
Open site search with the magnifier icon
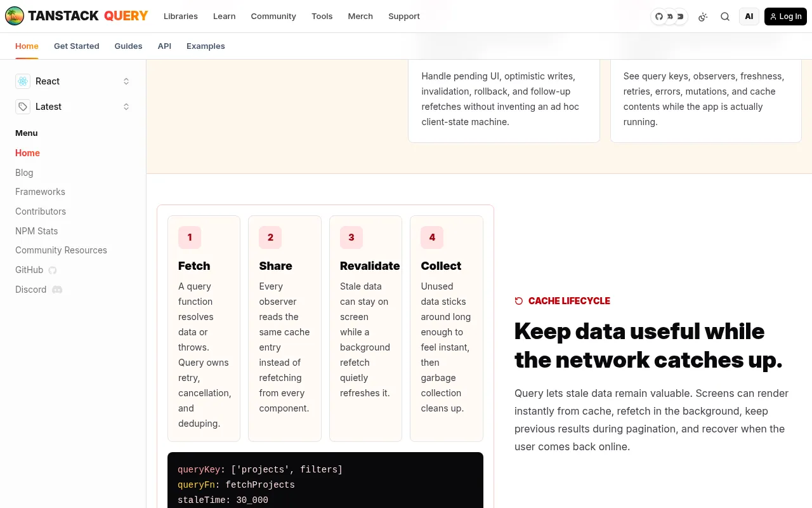pyautogui.click(x=725, y=17)
